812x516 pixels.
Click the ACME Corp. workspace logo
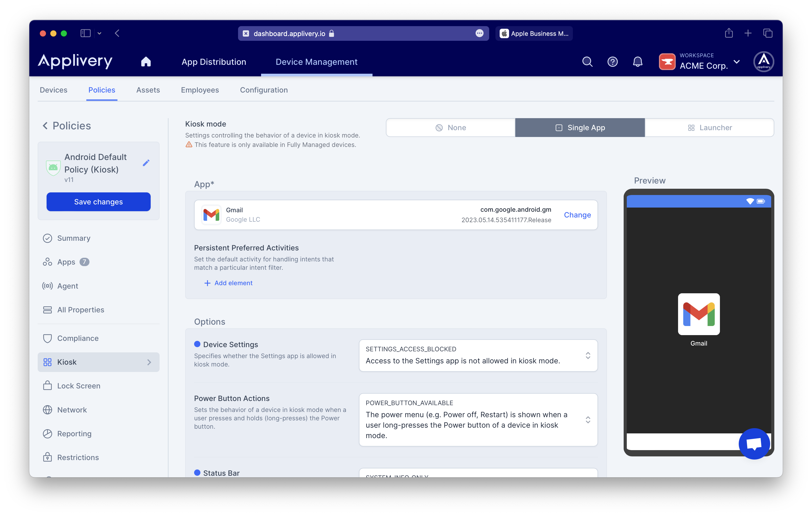tap(667, 62)
